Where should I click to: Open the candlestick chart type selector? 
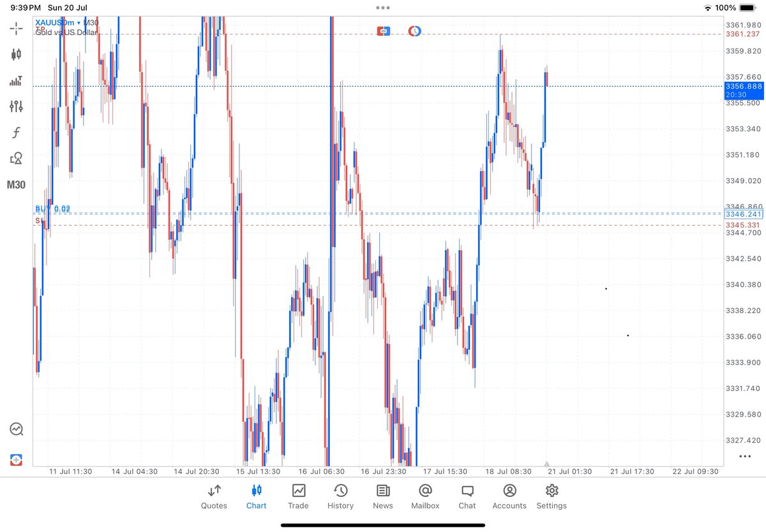coord(17,54)
